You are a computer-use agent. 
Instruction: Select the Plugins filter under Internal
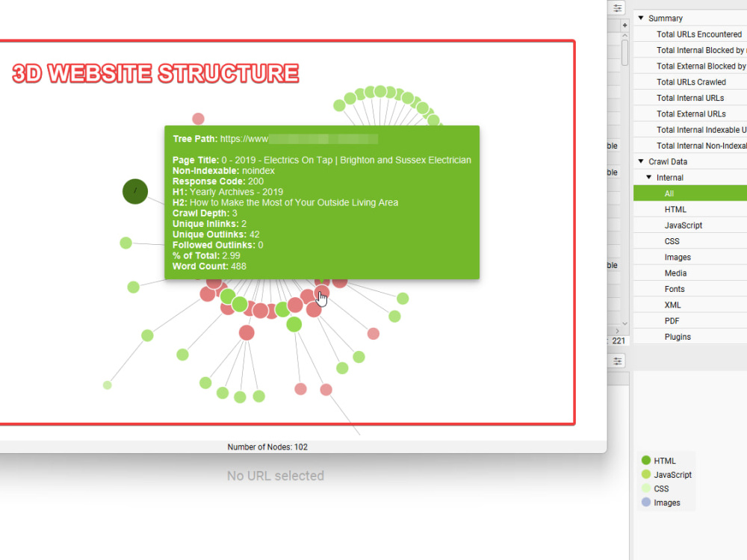pyautogui.click(x=689, y=337)
